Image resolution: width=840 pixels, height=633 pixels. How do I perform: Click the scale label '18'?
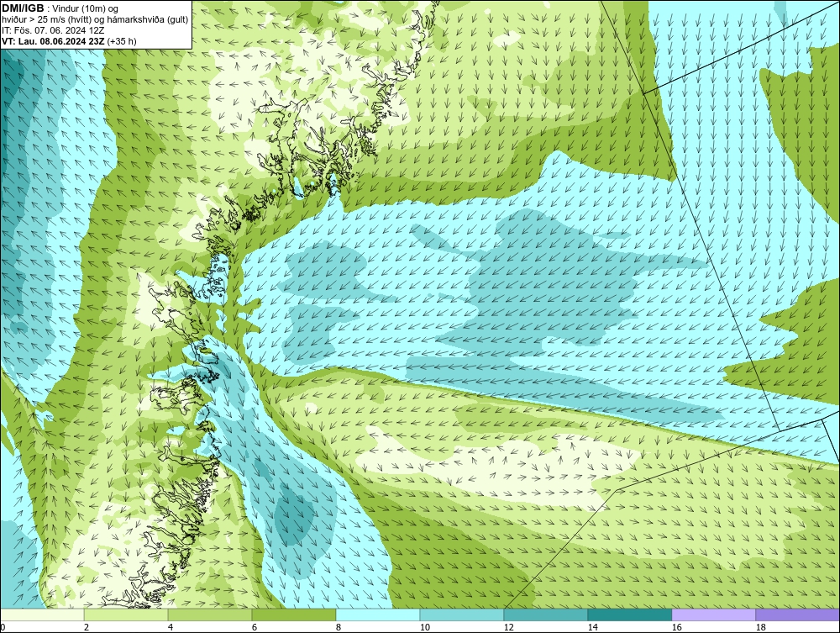click(761, 627)
